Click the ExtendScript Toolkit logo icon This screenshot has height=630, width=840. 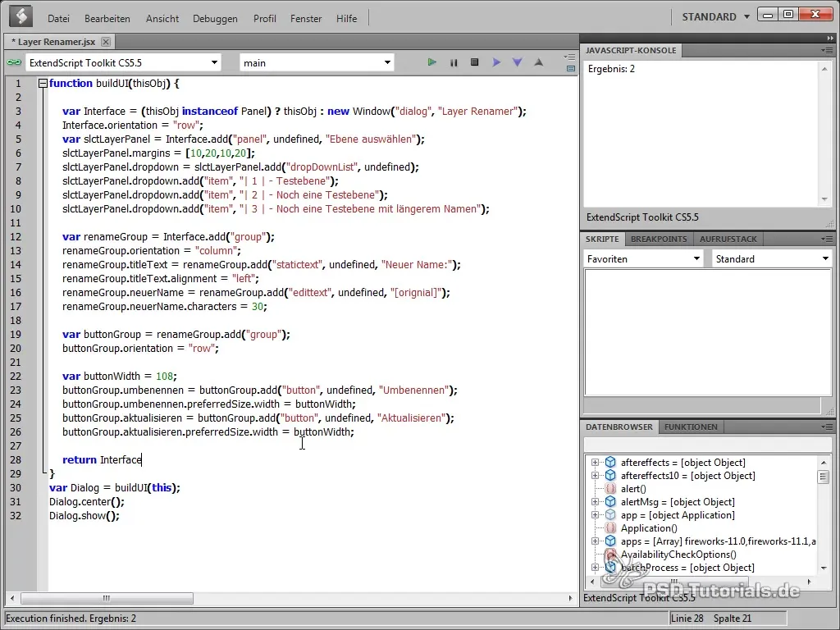(21, 16)
